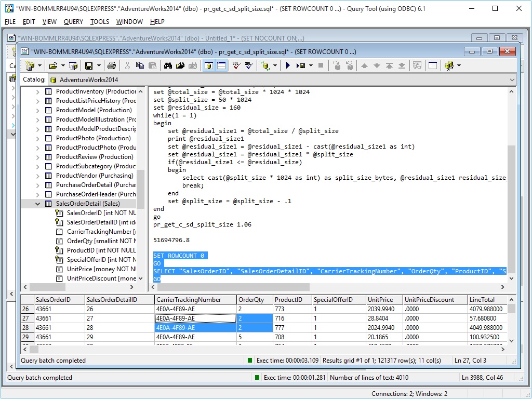Click the New query icon in the toolbar

[30, 65]
